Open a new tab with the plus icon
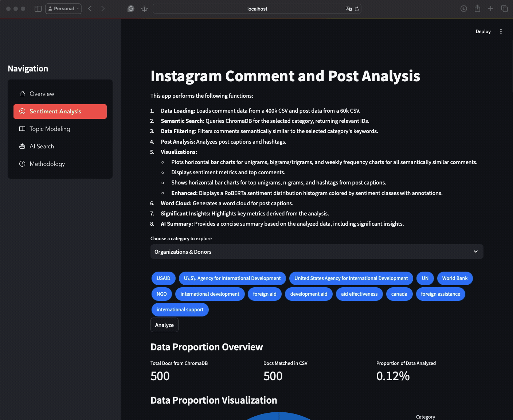Screen dimensions: 513x420 pos(491,9)
